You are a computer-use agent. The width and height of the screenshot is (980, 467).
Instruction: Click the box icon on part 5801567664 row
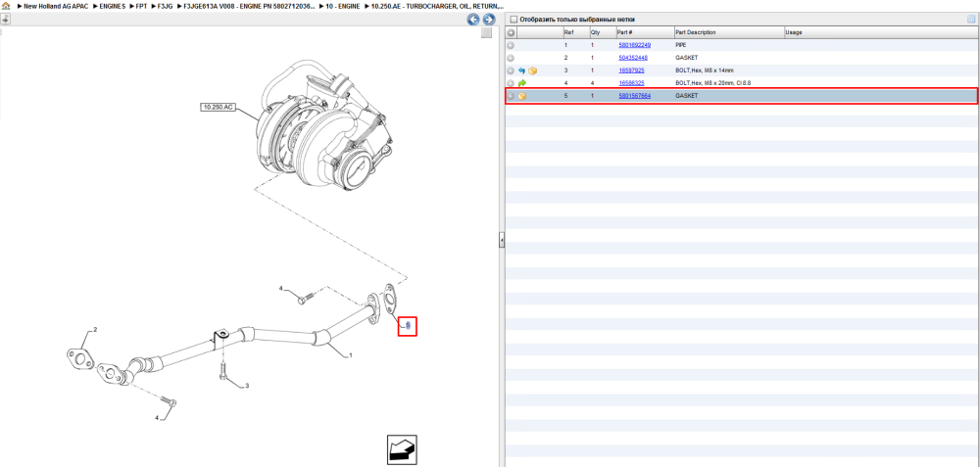(522, 97)
